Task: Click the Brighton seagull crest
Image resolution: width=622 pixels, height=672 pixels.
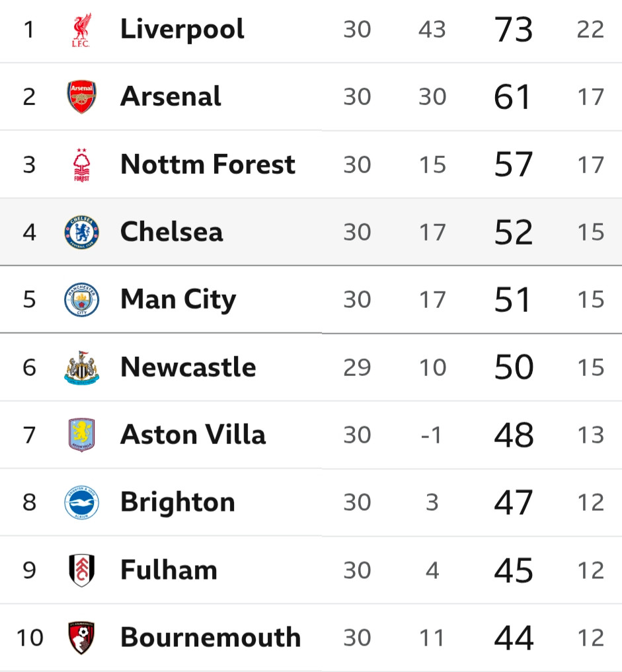Action: (81, 502)
